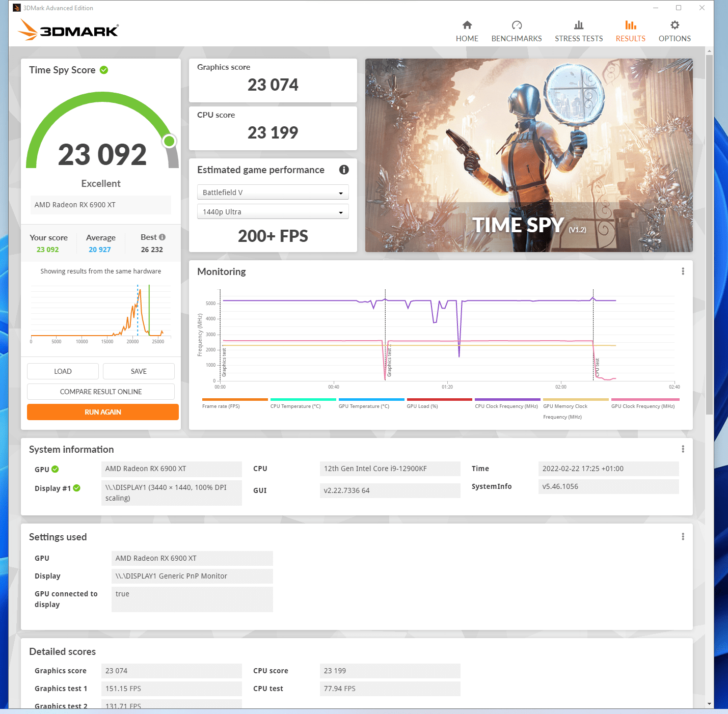The width and height of the screenshot is (728, 714).
Task: Open the Monitoring panel three-dot menu
Action: [683, 271]
